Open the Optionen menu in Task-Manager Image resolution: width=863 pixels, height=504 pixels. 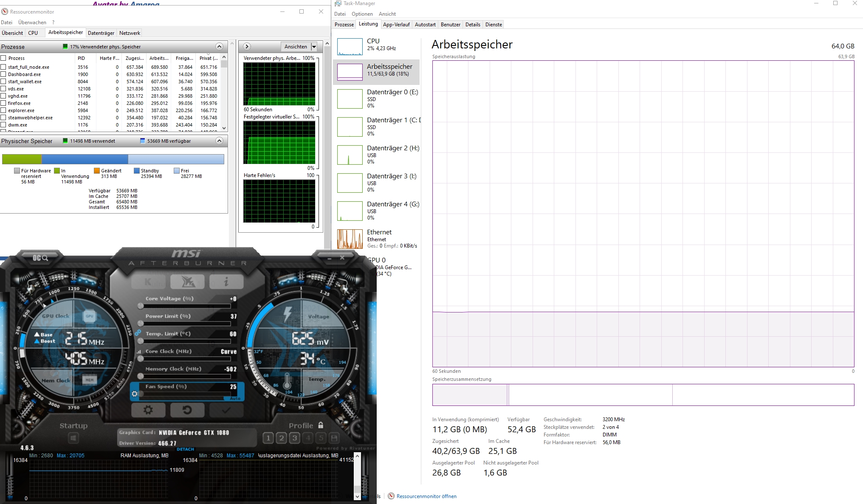tap(362, 14)
